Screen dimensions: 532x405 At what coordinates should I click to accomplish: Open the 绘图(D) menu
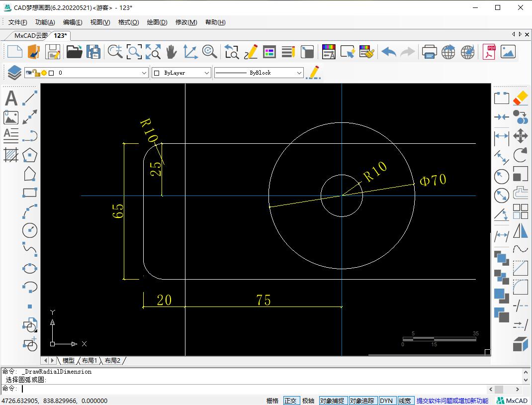pos(157,22)
